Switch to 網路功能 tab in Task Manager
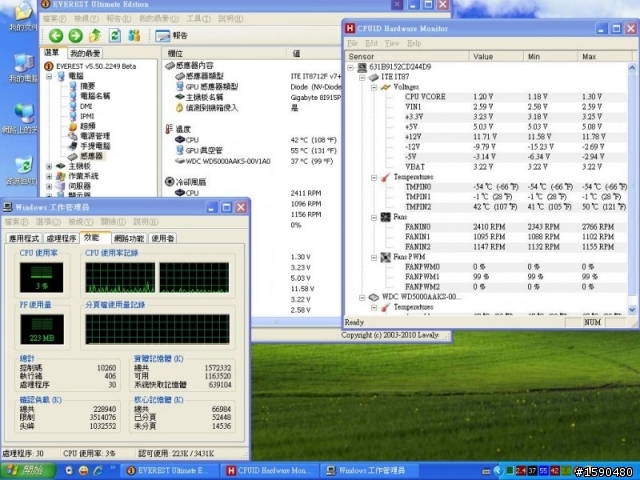The width and height of the screenshot is (640, 480). pyautogui.click(x=129, y=238)
